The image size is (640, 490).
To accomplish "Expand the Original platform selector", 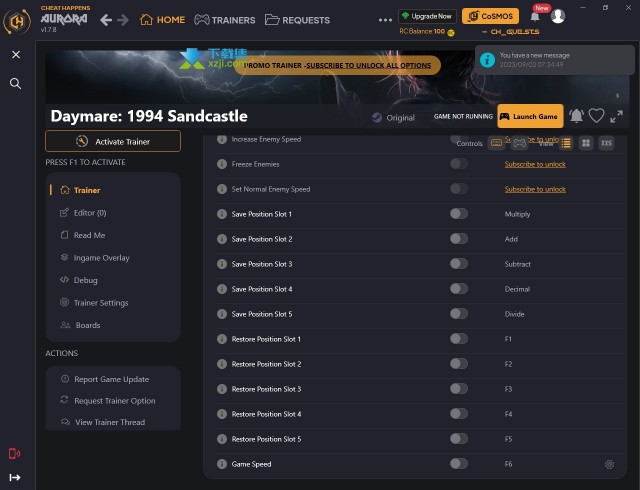I will tap(393, 118).
